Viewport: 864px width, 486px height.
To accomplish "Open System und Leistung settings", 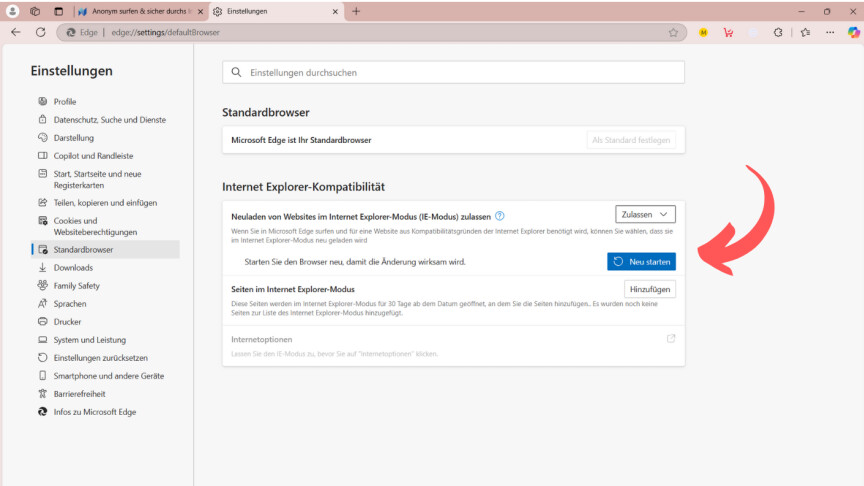I will (x=89, y=340).
